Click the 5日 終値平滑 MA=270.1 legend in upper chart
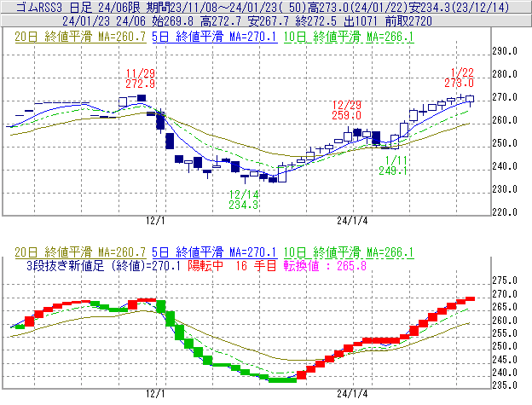The image size is (532, 405). 215,37
